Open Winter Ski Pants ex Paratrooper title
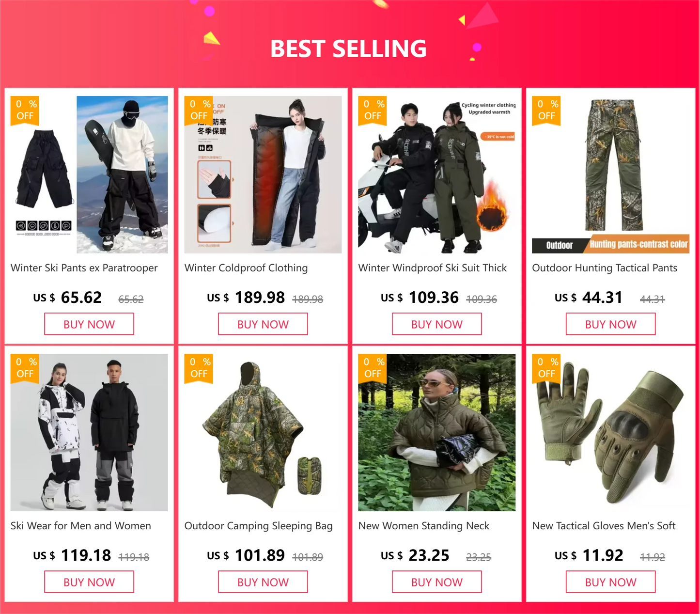 [84, 268]
